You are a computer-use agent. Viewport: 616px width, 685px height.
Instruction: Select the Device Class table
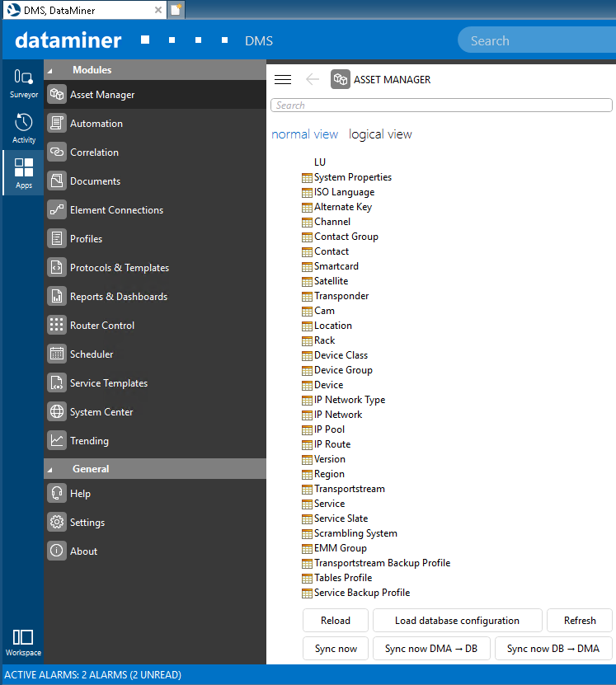click(341, 355)
